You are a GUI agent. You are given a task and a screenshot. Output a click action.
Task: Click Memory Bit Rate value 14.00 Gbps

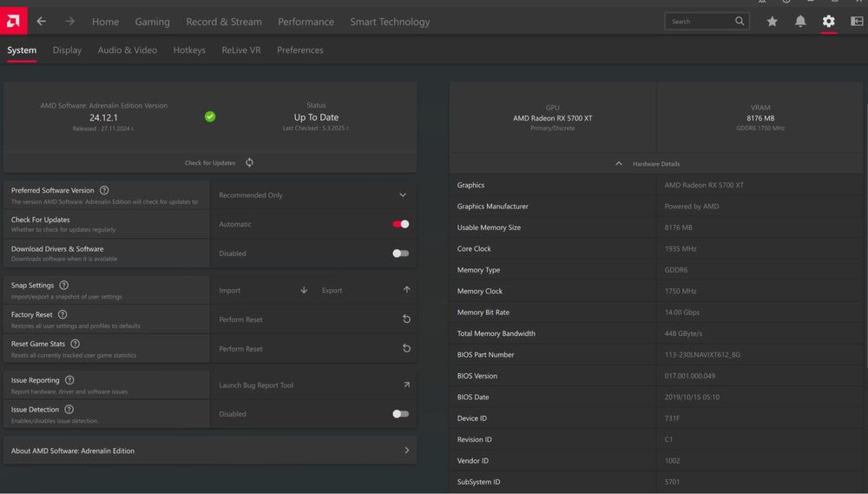(682, 313)
